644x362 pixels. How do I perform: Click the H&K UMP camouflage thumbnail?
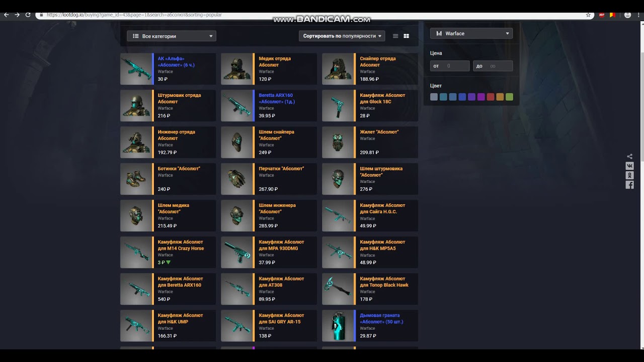tap(136, 326)
